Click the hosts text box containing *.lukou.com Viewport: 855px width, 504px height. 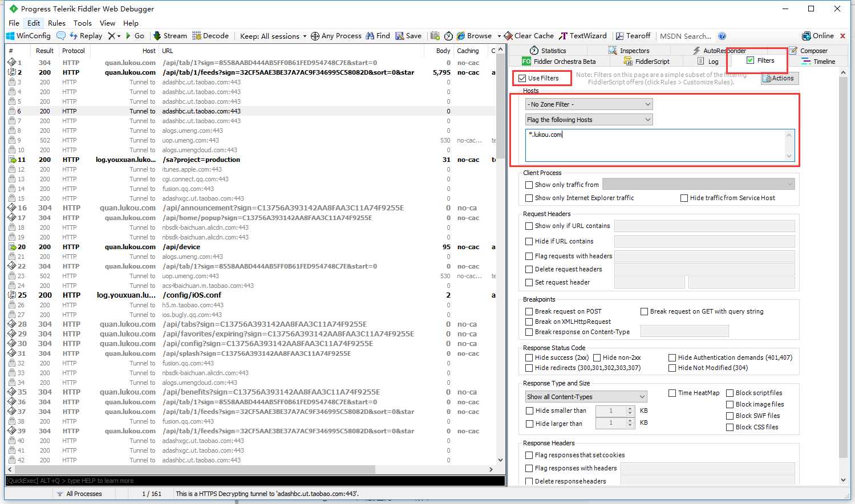click(x=660, y=145)
